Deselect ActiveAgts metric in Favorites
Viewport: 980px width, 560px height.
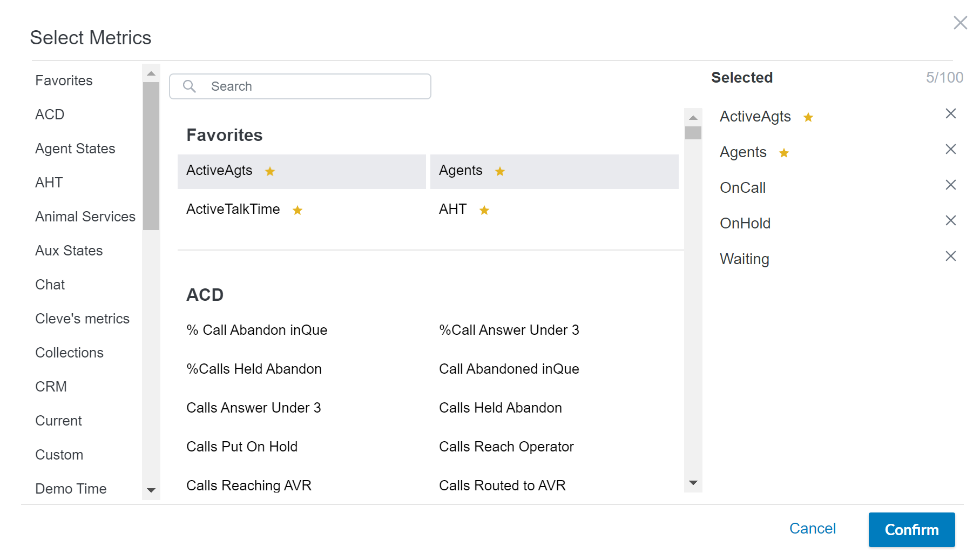[302, 172]
